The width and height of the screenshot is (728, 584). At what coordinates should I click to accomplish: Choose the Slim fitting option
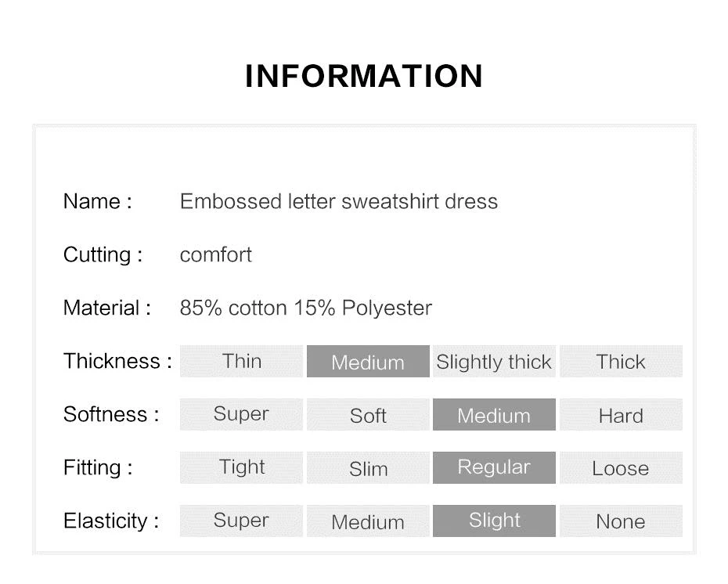368,467
